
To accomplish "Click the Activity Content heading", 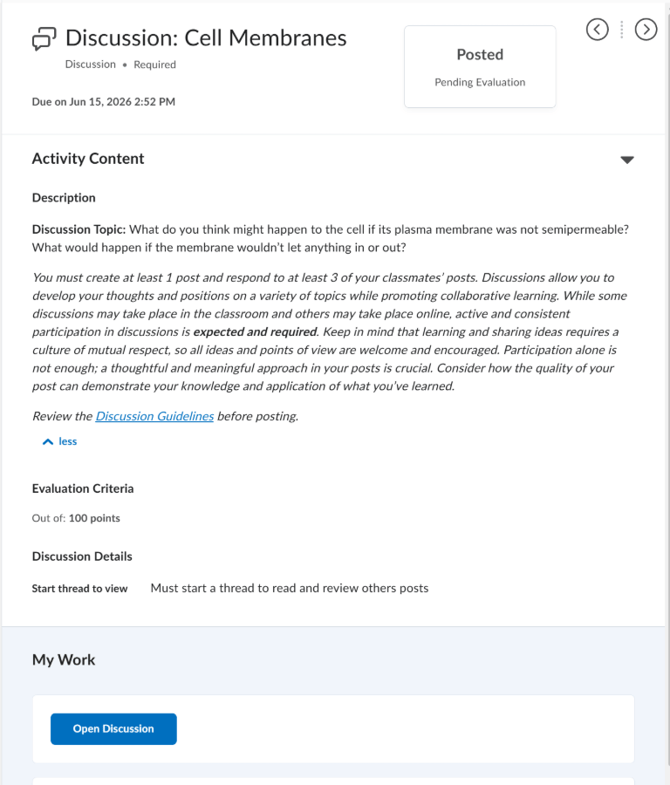I will (88, 158).
